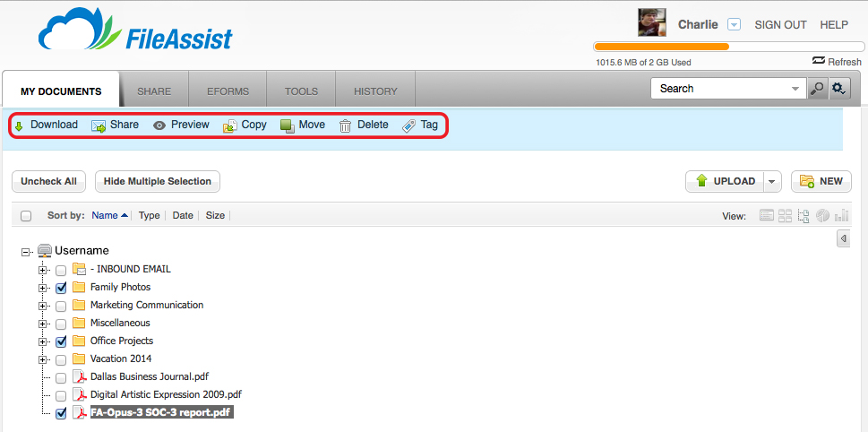Screen dimensions: 868x432
Task: Open the Charlie user dropdown arrow
Action: click(734, 25)
